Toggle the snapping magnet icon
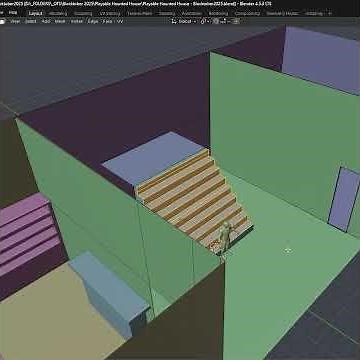Image resolution: width=360 pixels, height=360 pixels. click(216, 21)
